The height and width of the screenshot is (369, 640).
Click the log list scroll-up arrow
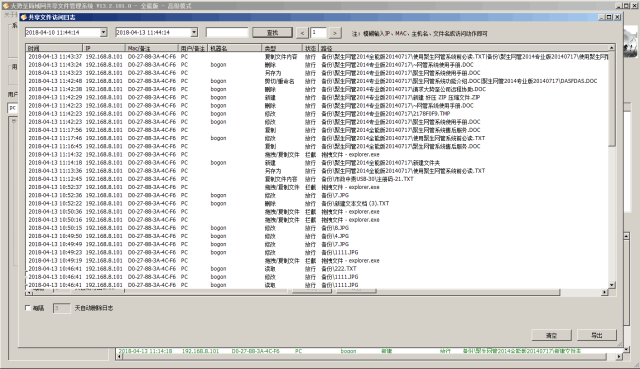pyautogui.click(x=611, y=48)
